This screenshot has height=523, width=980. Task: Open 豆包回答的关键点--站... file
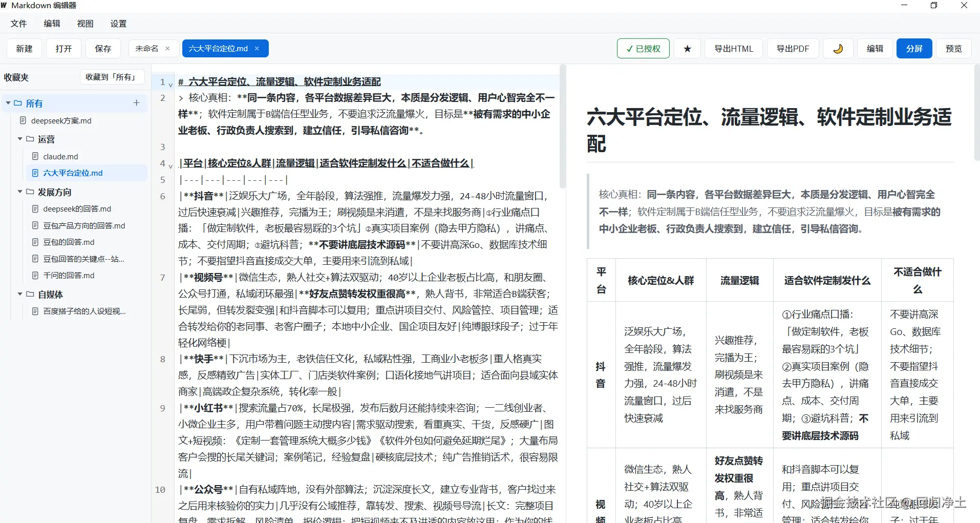pyautogui.click(x=83, y=259)
